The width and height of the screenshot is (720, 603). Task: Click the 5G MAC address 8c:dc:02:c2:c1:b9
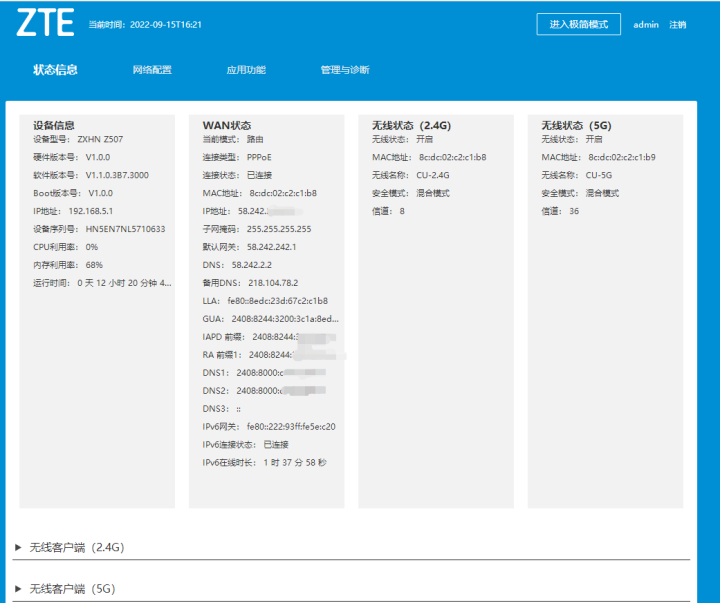(x=622, y=157)
